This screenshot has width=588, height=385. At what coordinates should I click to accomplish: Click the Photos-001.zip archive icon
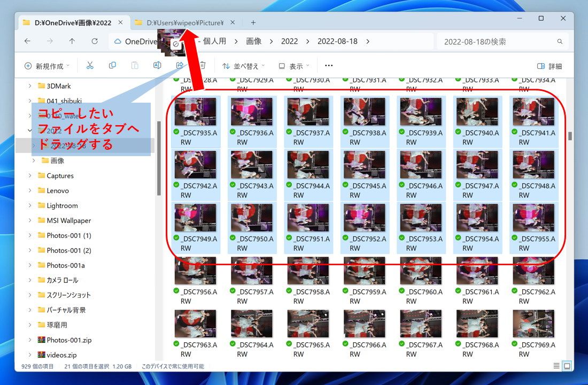pyautogui.click(x=42, y=340)
